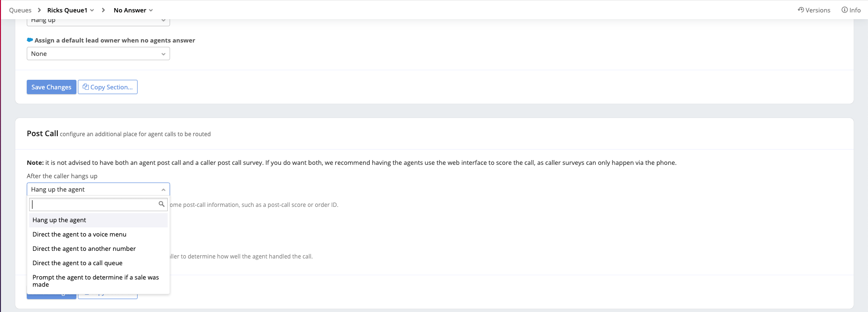The width and height of the screenshot is (868, 312).
Task: Choose Prompt the agent about a sale option
Action: [x=96, y=281]
